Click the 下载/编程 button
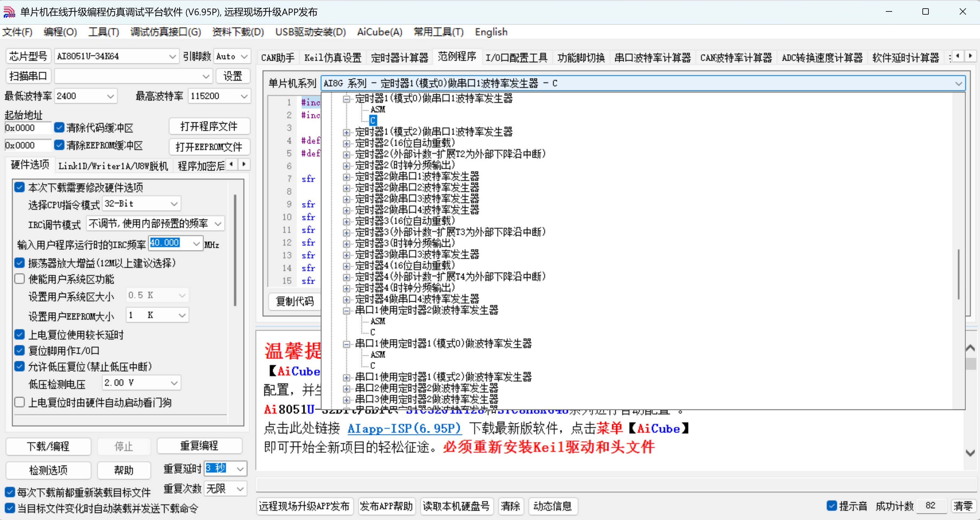The image size is (980, 520). [x=48, y=446]
